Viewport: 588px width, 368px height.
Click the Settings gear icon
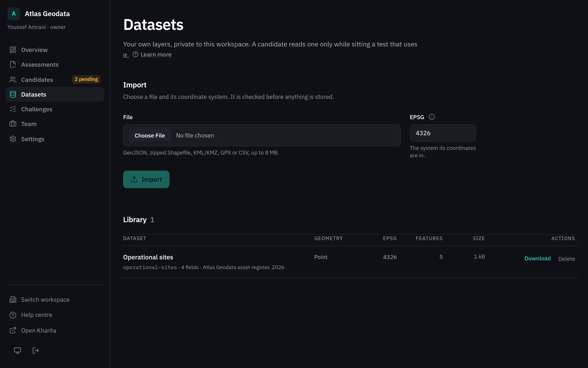point(13,139)
